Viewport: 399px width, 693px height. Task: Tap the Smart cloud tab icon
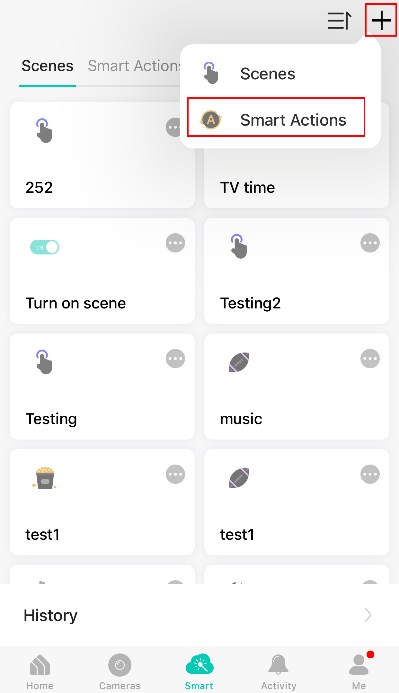click(x=199, y=665)
